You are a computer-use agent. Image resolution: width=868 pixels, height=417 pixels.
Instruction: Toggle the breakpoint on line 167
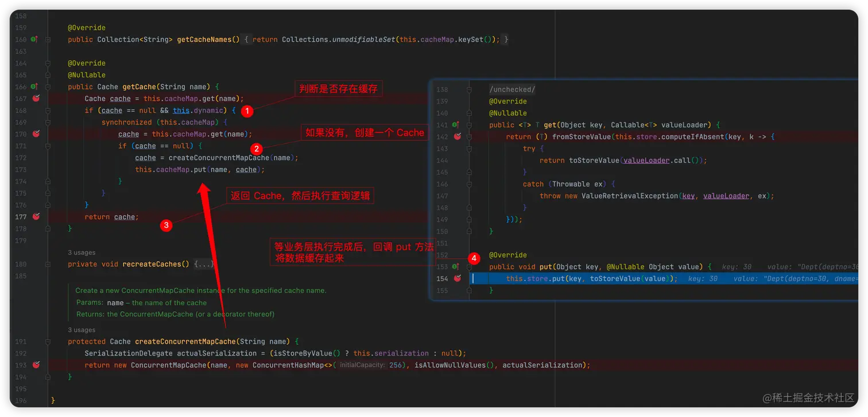pyautogui.click(x=35, y=98)
